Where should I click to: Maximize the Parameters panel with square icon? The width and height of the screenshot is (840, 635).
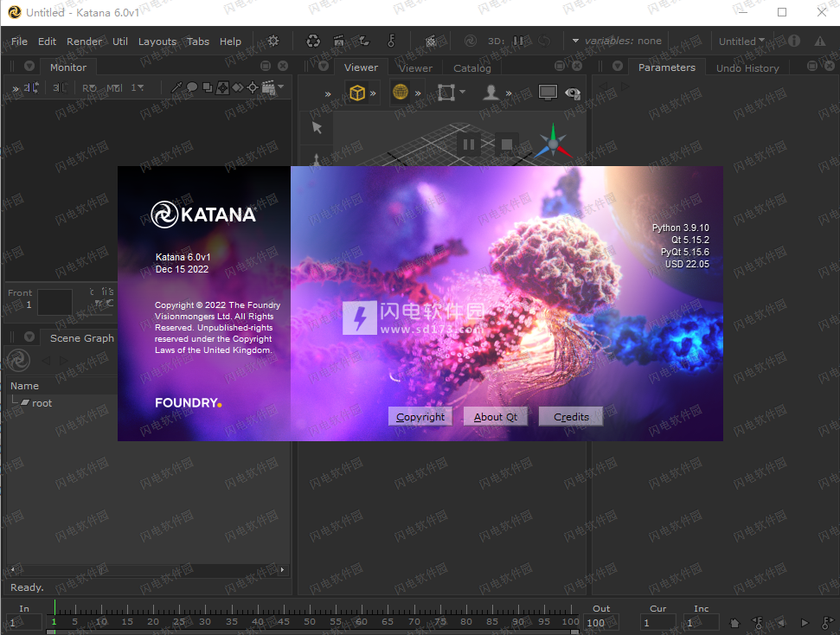(812, 66)
